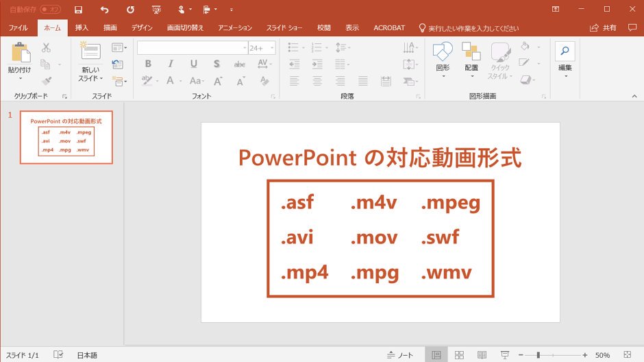This screenshot has width=644, height=362.
Task: Select slide 1 thumbnail
Action: [x=66, y=137]
